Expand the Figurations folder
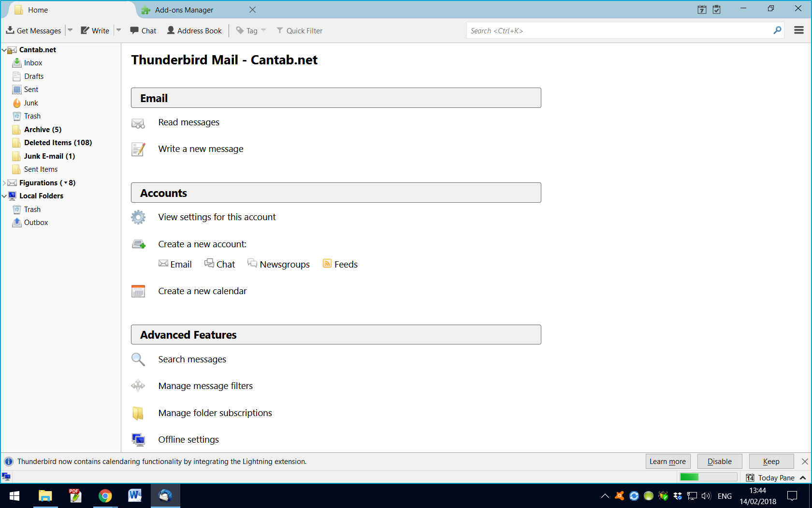The height and width of the screenshot is (508, 812). (3, 182)
